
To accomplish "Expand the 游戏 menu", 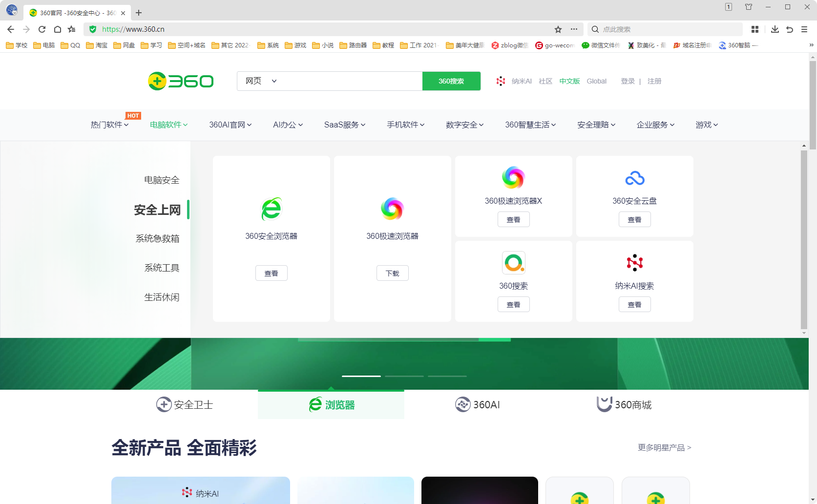I will 707,125.
